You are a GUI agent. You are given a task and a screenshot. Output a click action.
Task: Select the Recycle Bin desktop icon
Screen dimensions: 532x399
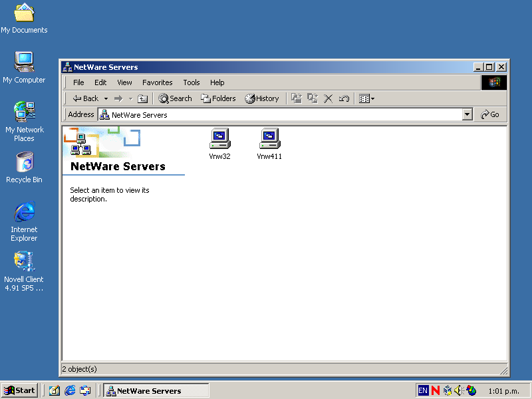[24, 168]
